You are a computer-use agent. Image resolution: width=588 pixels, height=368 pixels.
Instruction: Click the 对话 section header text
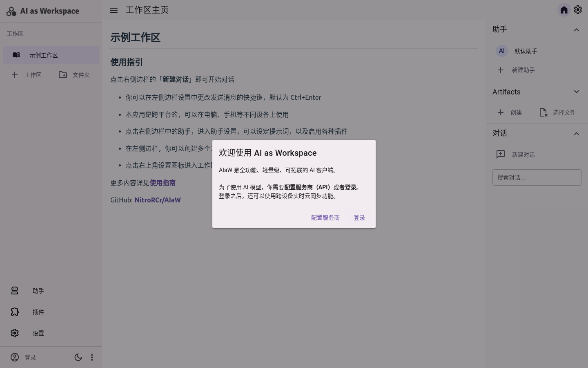[500, 133]
